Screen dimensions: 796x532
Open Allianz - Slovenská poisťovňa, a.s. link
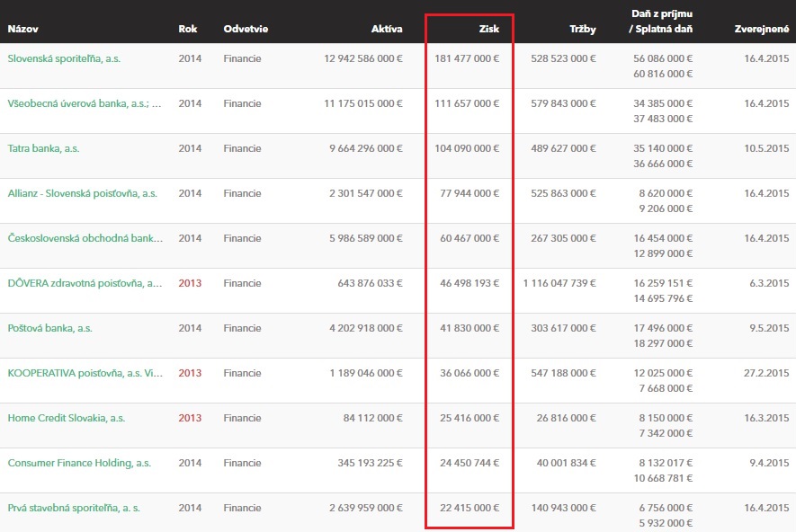(83, 193)
